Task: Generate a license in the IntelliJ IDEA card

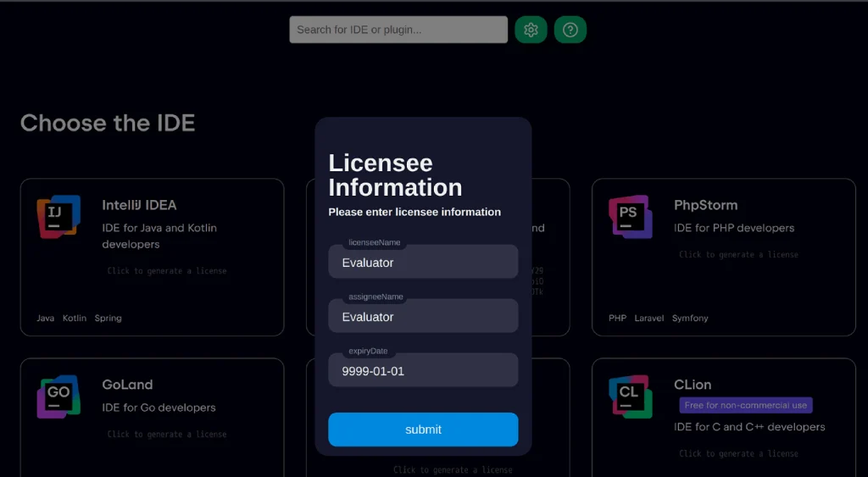Action: pyautogui.click(x=167, y=270)
